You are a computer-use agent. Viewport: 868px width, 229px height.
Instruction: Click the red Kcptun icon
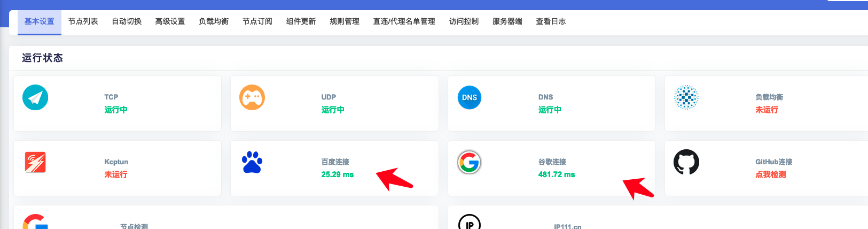coord(35,162)
